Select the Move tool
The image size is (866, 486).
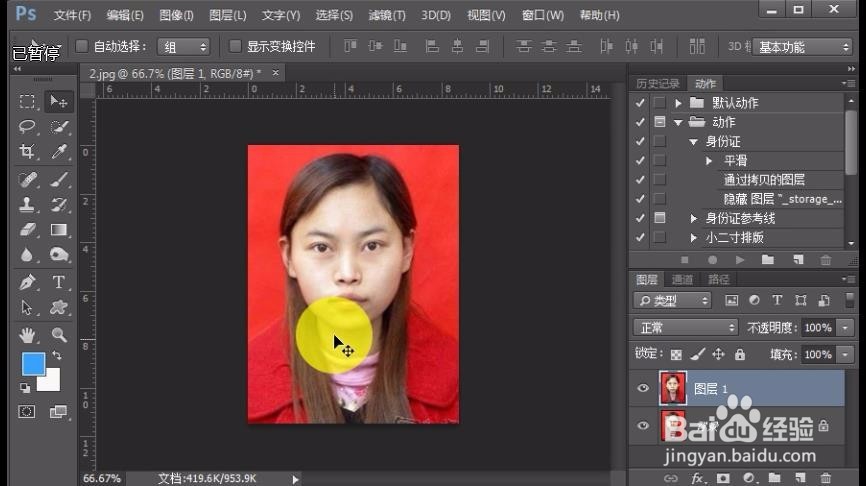[59, 102]
